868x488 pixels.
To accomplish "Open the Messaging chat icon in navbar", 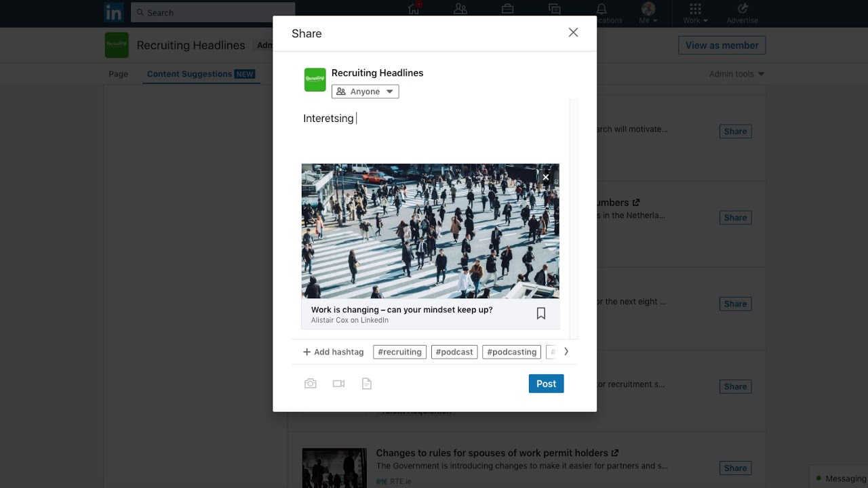I will click(x=555, y=9).
